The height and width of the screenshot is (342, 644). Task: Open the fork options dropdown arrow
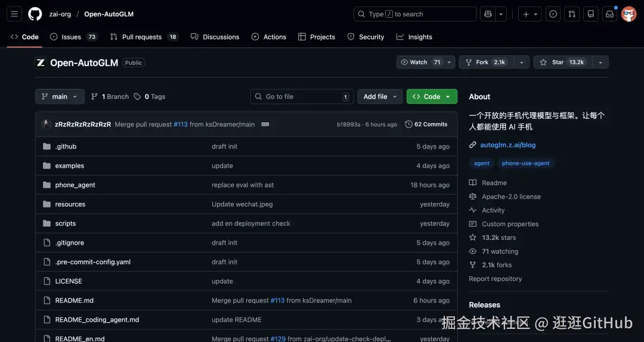coord(522,62)
